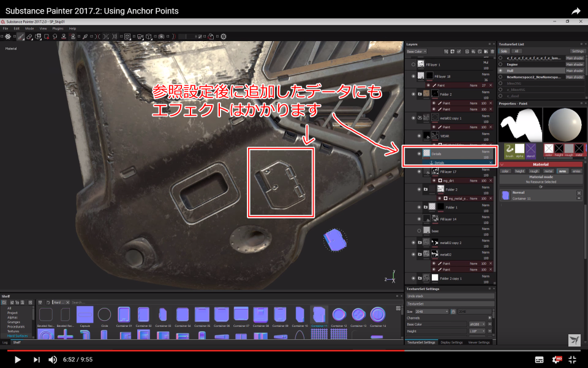Select the Hull texture set radio
This screenshot has width=588, height=368.
point(500,71)
